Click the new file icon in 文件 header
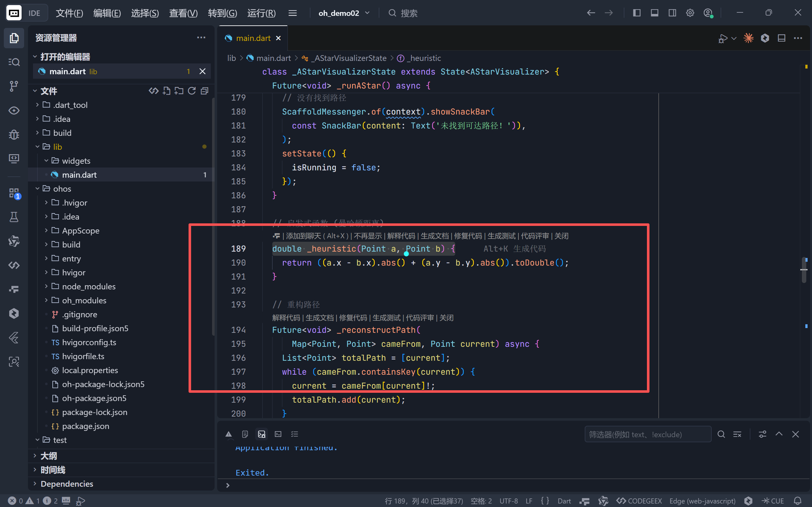812x507 pixels. pyautogui.click(x=167, y=91)
